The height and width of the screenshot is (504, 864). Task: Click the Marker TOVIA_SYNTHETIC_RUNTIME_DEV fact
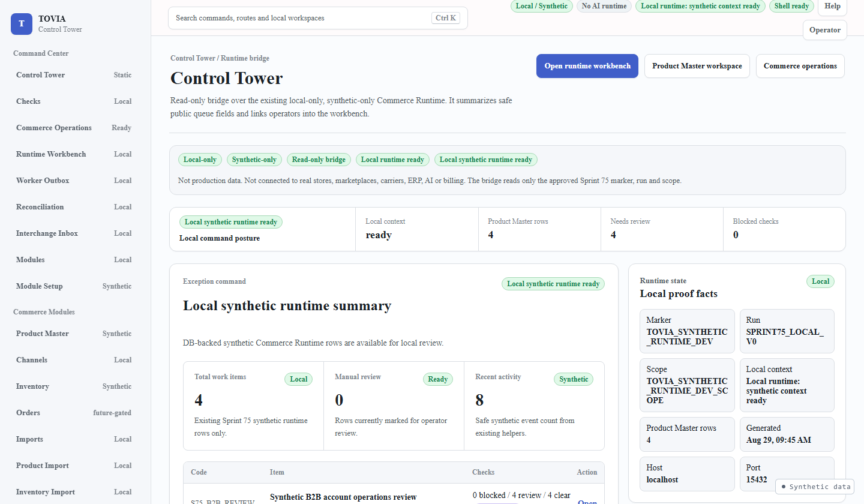pos(687,331)
